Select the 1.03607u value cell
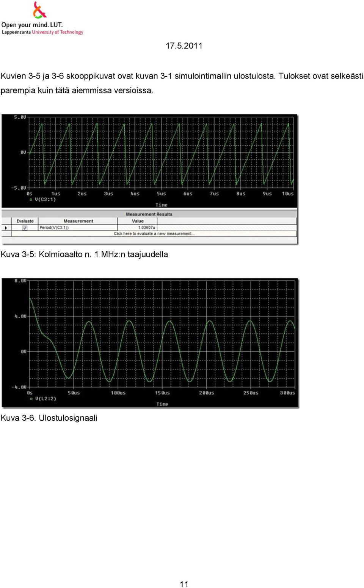The width and height of the screenshot is (364, 588). click(138, 228)
